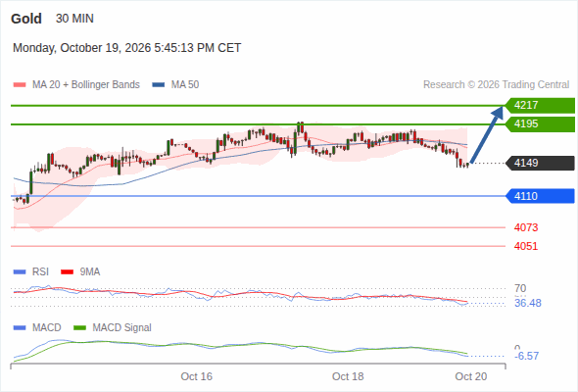The height and width of the screenshot is (392, 578).
Task: Click the 'Oct 16' axis date label
Action: tap(197, 376)
